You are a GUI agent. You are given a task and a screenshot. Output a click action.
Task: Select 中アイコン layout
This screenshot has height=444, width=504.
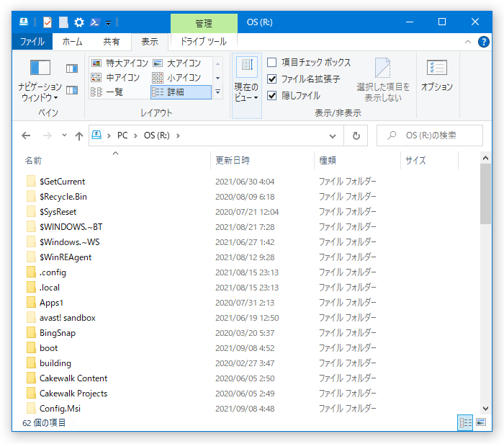tap(115, 77)
